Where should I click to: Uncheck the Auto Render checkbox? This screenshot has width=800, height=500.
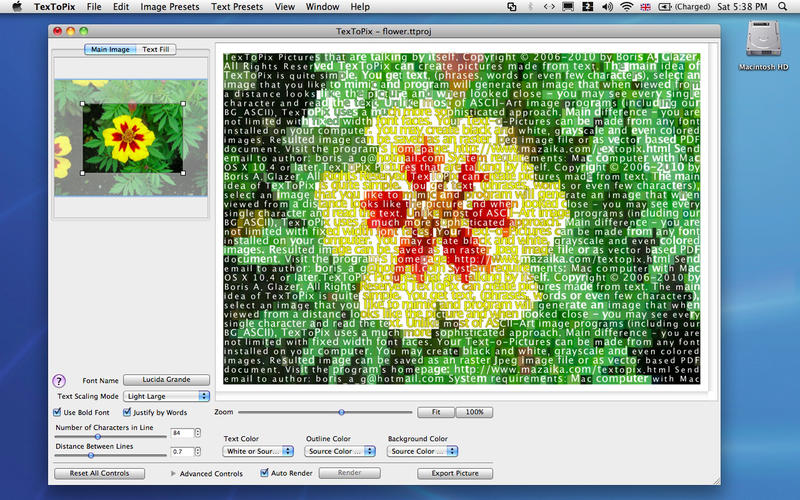coord(263,473)
